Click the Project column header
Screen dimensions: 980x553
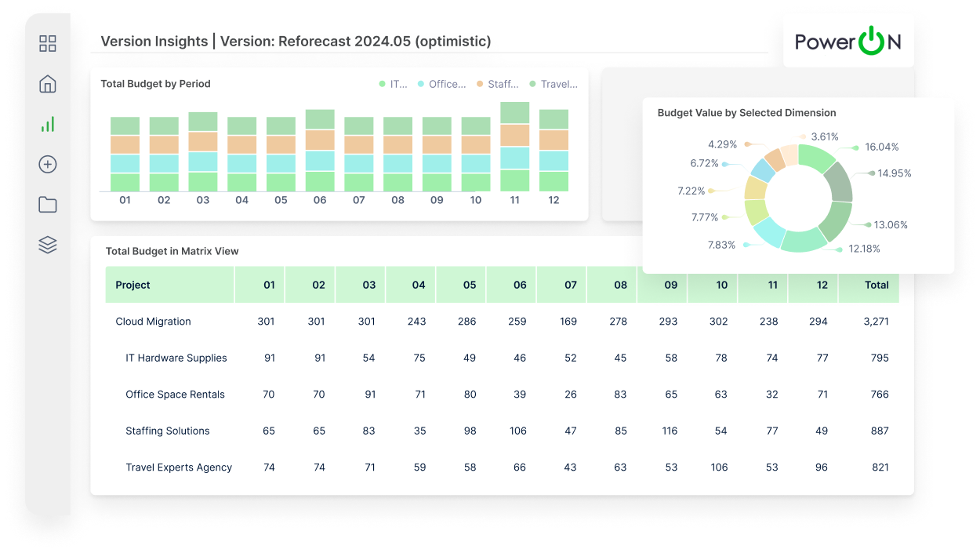coord(133,285)
